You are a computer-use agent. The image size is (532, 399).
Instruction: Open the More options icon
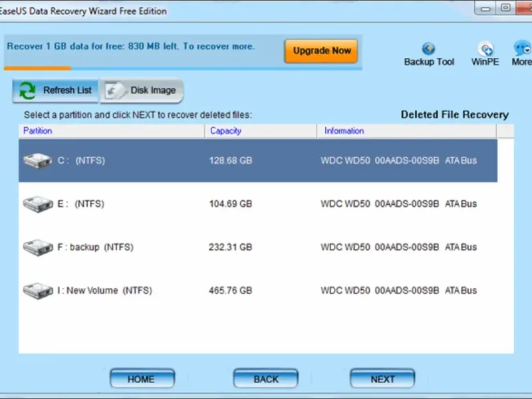(523, 49)
